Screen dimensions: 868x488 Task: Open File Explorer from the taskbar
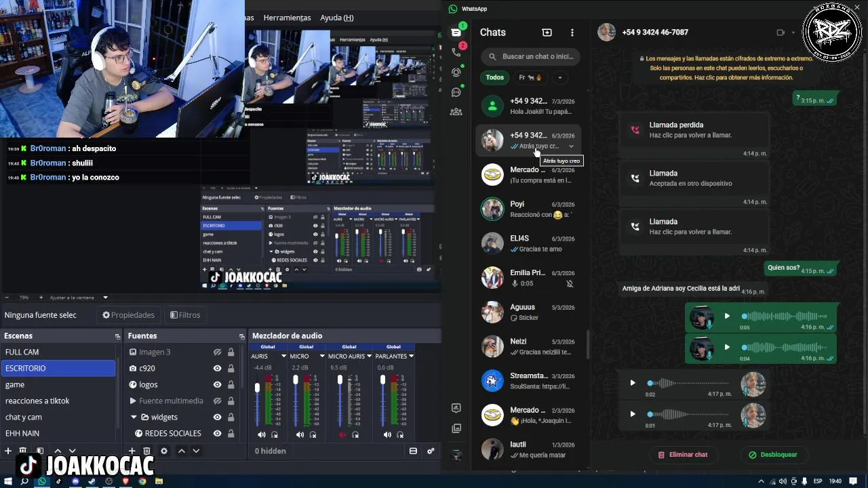pyautogui.click(x=159, y=481)
